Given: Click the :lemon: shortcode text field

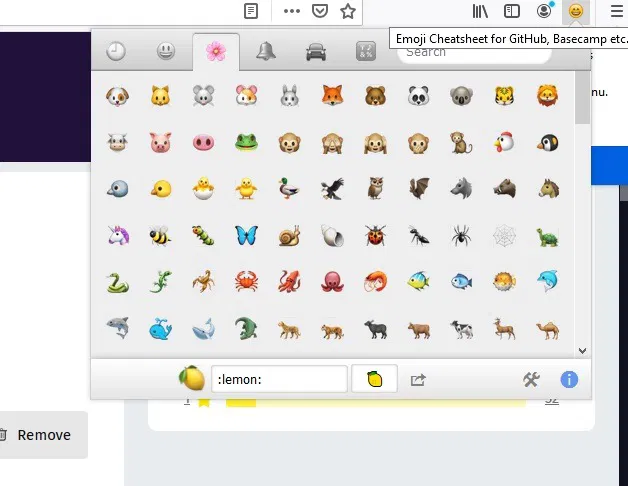Looking at the screenshot, I should pos(279,379).
